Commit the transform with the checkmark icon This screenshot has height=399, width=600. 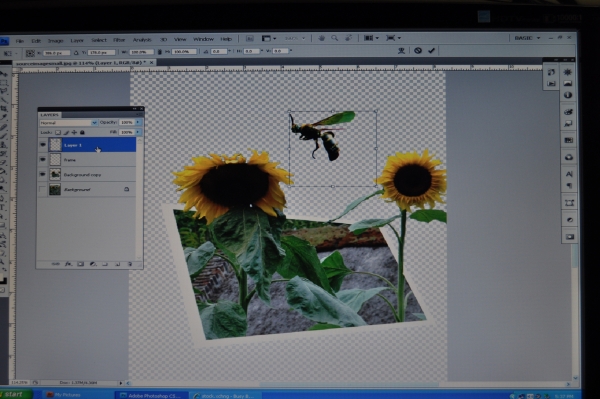coord(432,50)
